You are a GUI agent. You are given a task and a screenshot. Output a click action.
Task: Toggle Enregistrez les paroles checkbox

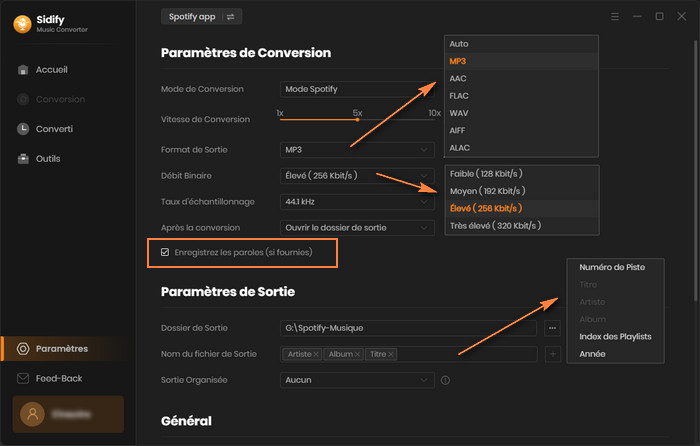165,252
